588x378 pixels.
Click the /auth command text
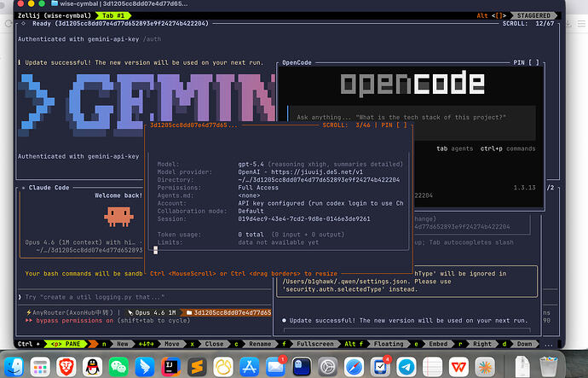tap(152, 39)
